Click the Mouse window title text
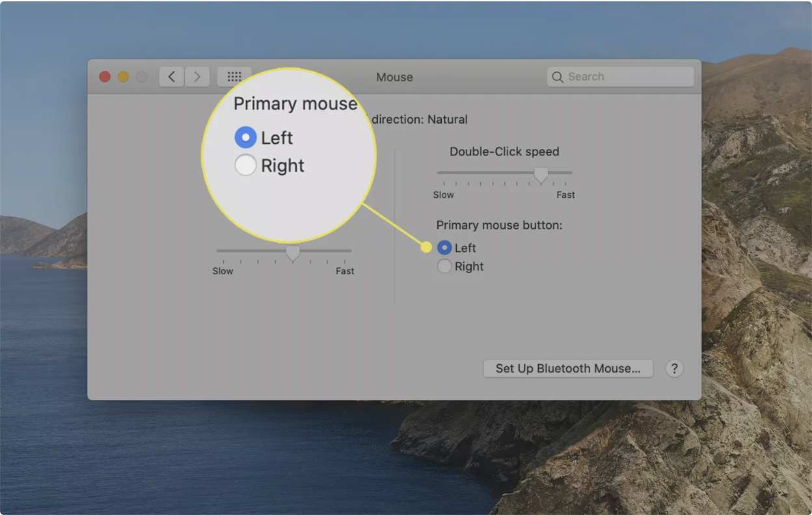Screen dimensions: 812x515 [x=394, y=77]
